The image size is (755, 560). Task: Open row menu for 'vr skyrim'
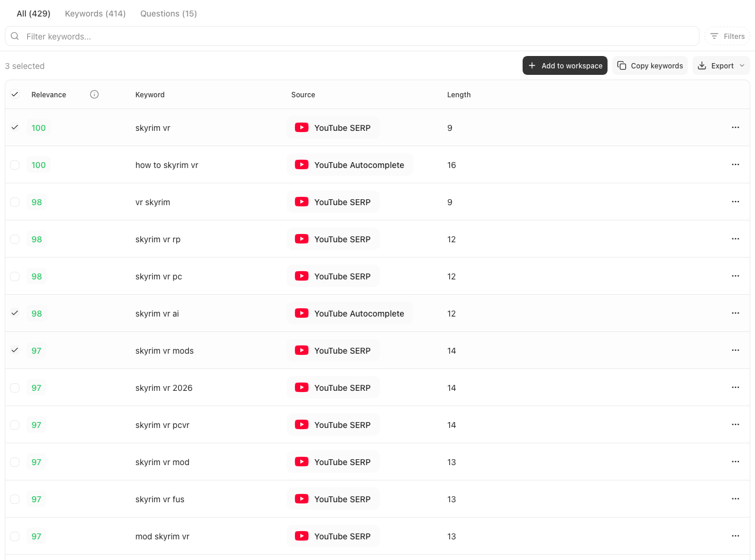[x=735, y=202]
